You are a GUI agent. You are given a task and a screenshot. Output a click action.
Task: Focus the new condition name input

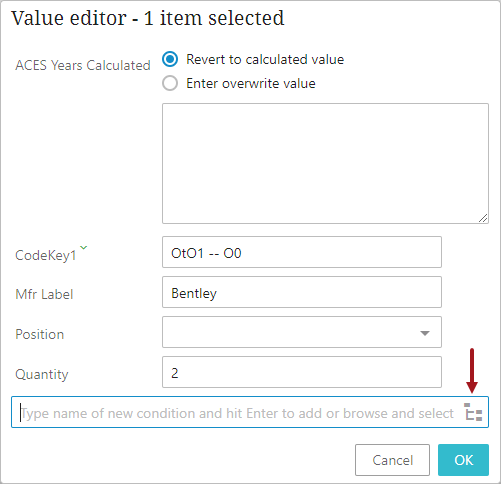tap(237, 412)
